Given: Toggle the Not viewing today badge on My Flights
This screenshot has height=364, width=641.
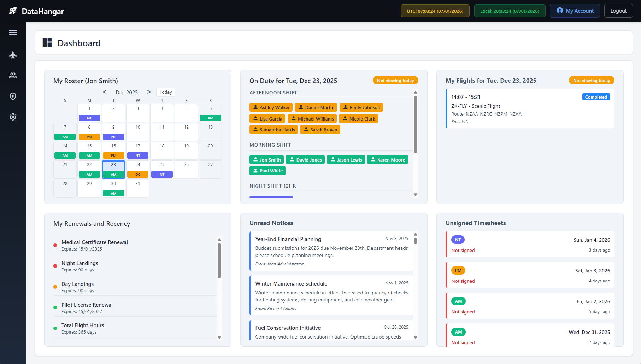Looking at the screenshot, I should click(x=591, y=80).
